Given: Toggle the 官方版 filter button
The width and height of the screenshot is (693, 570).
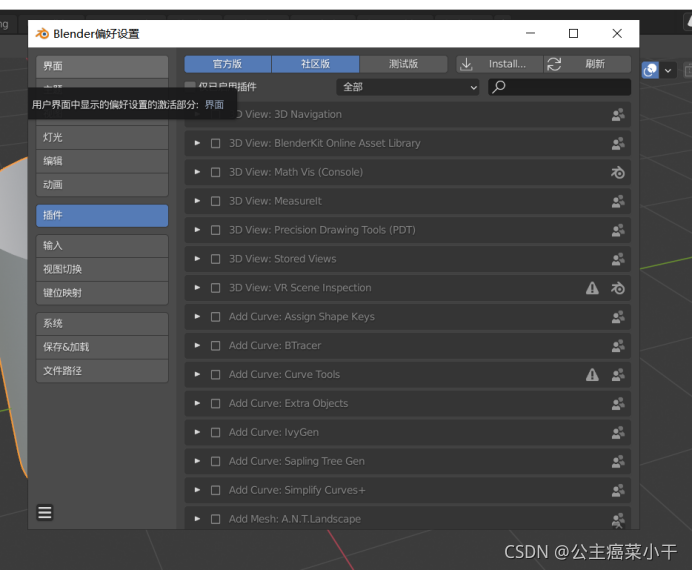Looking at the screenshot, I should click(x=228, y=64).
